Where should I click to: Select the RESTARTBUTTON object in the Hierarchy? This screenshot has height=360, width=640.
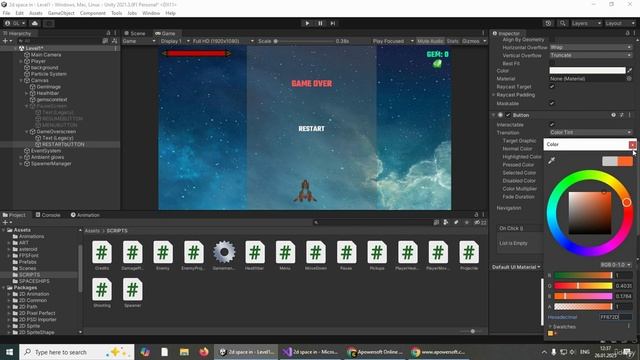[63, 144]
